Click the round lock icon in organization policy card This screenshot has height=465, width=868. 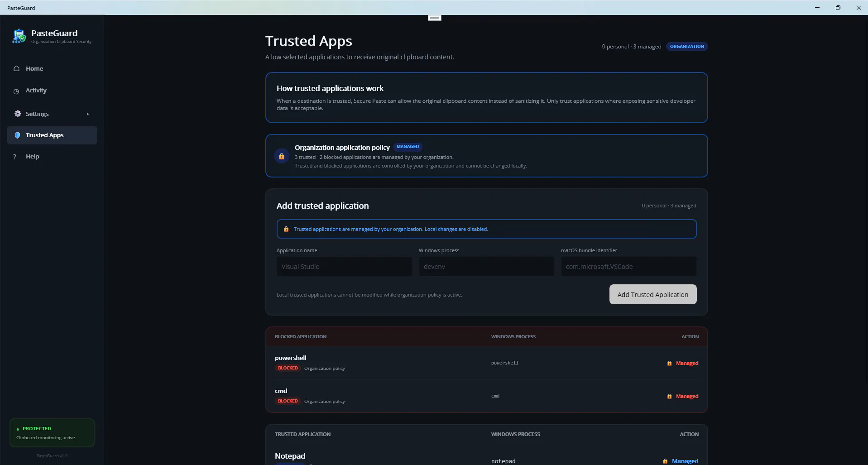[x=282, y=156]
